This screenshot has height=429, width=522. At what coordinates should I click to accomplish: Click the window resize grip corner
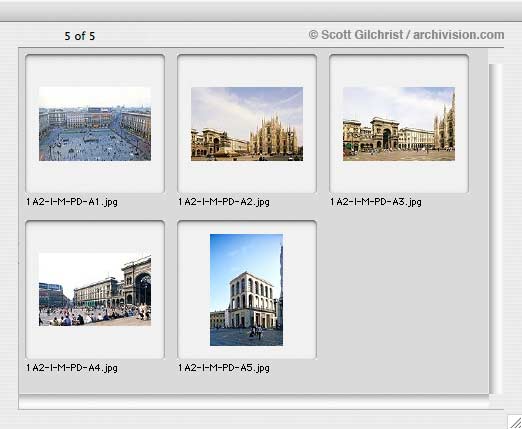coord(515,422)
